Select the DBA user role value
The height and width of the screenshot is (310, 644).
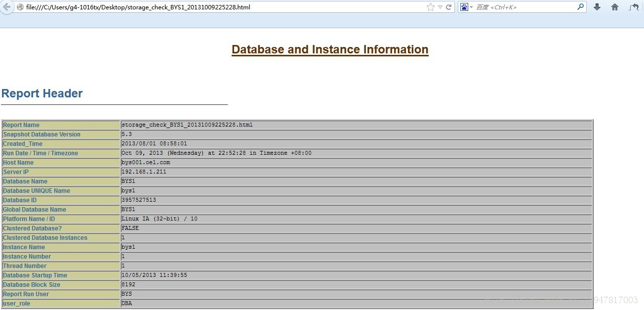coord(126,304)
